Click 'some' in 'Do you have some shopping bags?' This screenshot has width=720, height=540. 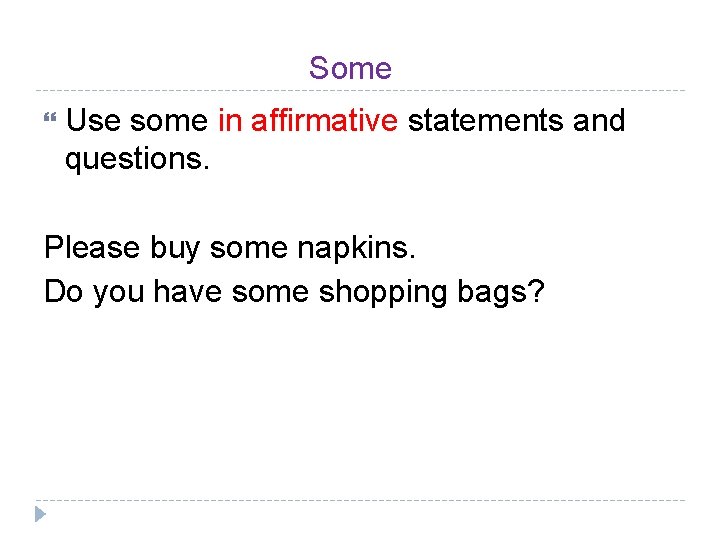coord(270,292)
